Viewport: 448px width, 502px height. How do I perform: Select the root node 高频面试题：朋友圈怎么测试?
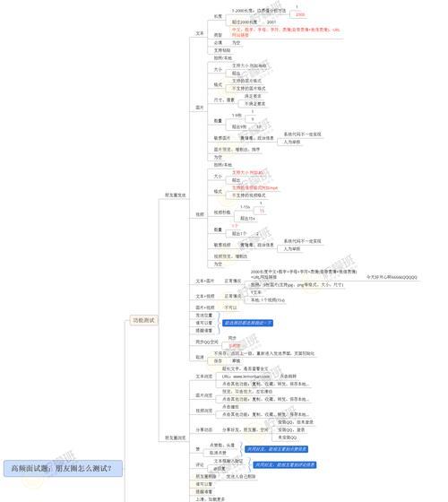tap(63, 468)
